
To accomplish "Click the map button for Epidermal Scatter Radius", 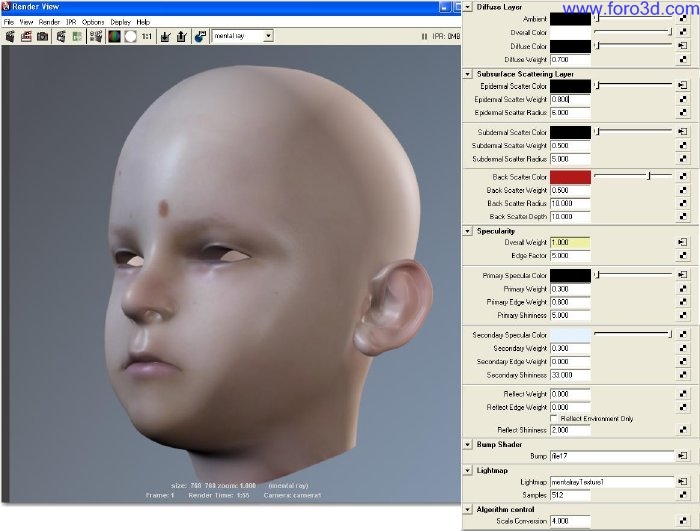I will pyautogui.click(x=683, y=112).
